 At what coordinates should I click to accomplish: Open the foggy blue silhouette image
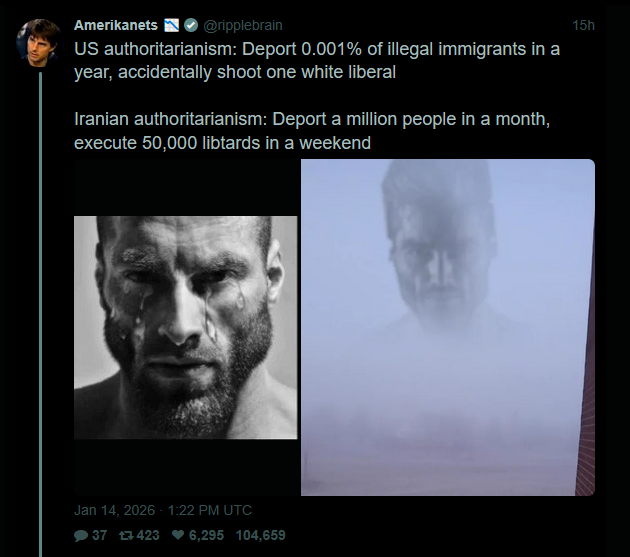coord(448,328)
